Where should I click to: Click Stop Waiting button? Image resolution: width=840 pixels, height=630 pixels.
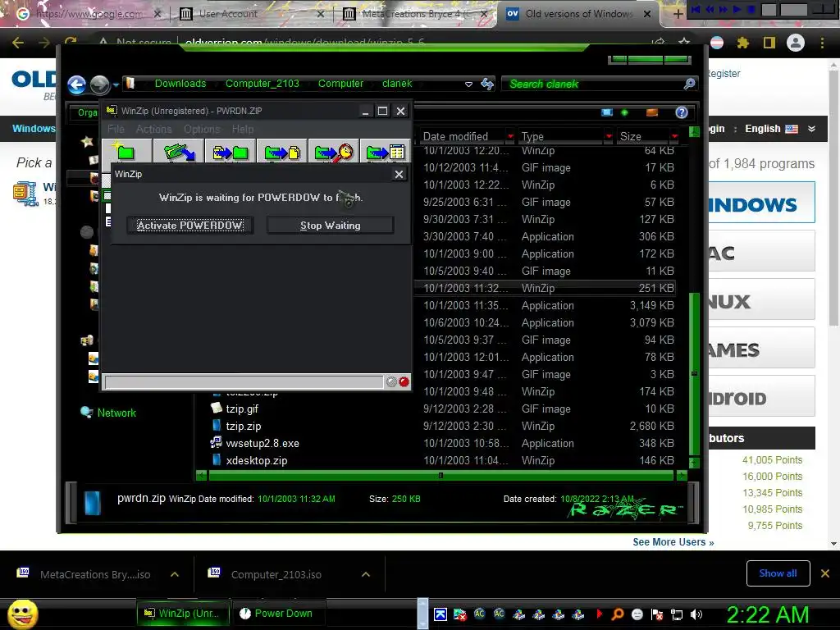pos(330,225)
